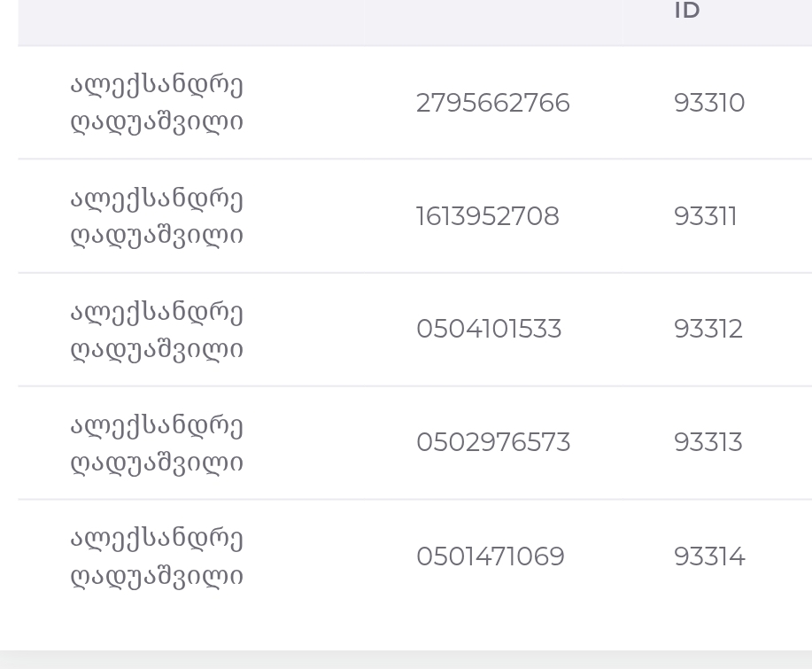Click the name in the first row
The height and width of the screenshot is (669, 812).
(x=157, y=103)
